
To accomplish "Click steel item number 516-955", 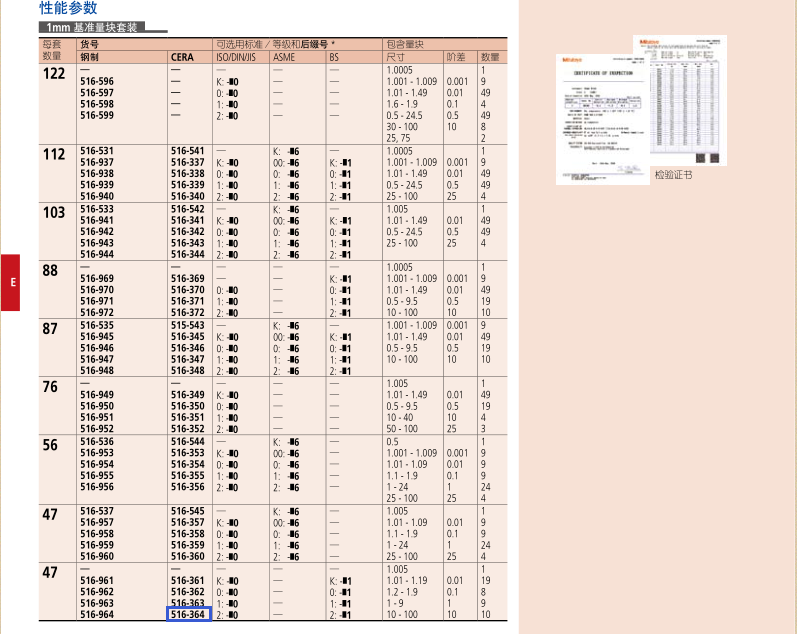I will (x=97, y=476).
